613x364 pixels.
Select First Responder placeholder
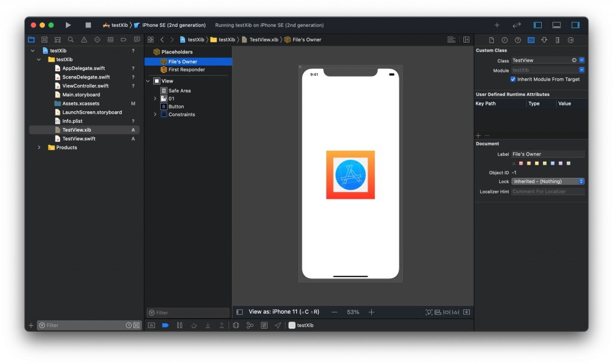(x=186, y=70)
